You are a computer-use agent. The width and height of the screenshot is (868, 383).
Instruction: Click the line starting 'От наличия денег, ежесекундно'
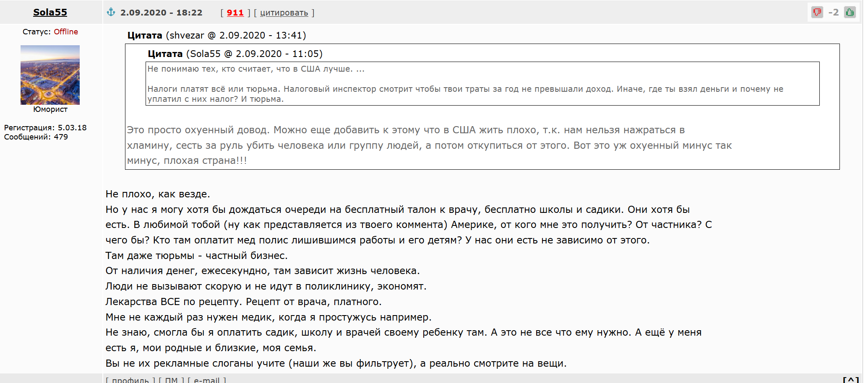coord(263,271)
